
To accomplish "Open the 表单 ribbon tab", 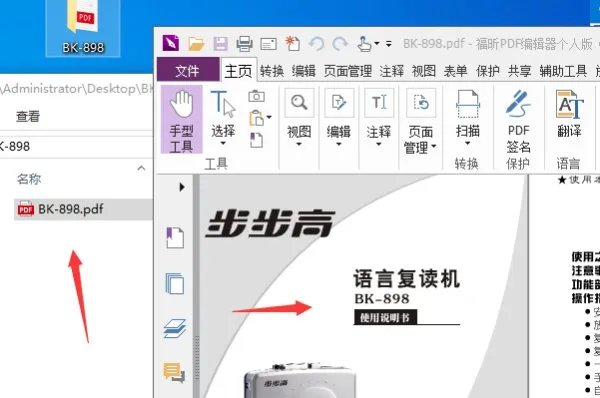I will [x=455, y=71].
